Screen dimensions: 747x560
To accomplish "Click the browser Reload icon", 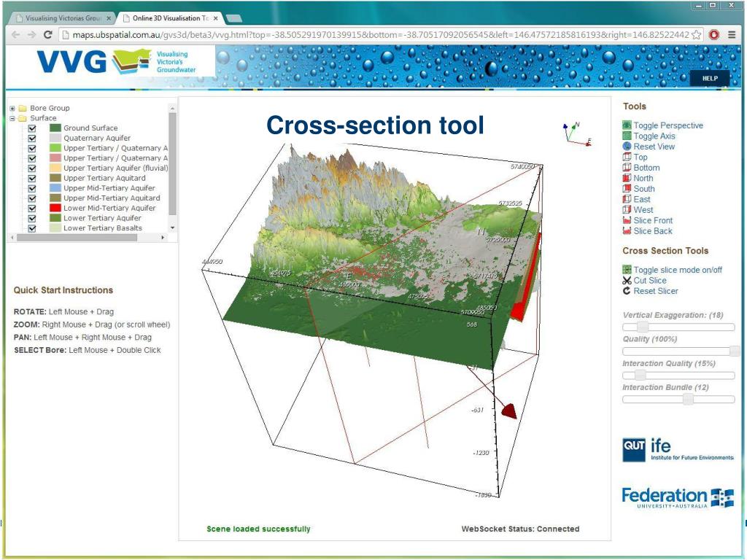I will (x=47, y=35).
